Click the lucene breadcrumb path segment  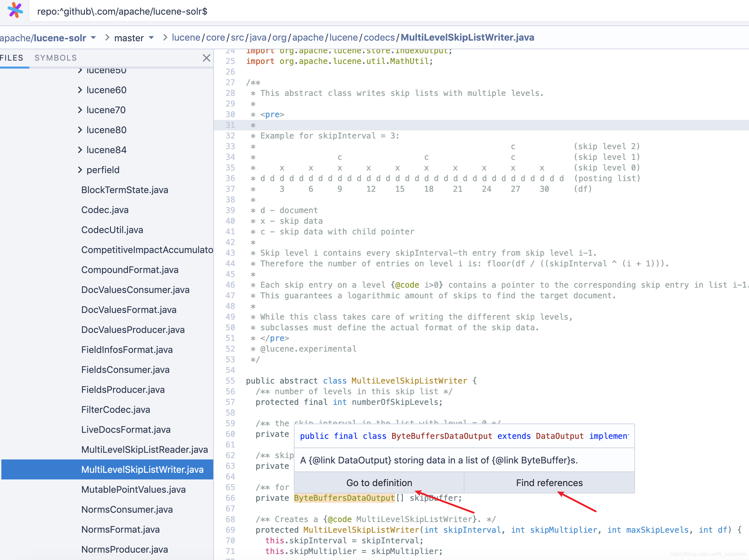[x=186, y=38]
